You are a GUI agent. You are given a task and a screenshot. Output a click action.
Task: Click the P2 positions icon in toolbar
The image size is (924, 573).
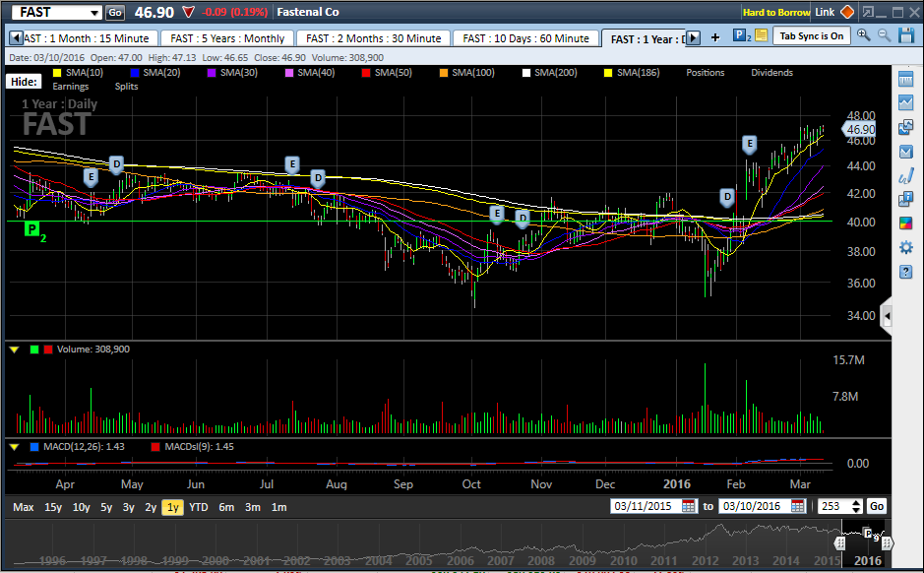click(741, 36)
